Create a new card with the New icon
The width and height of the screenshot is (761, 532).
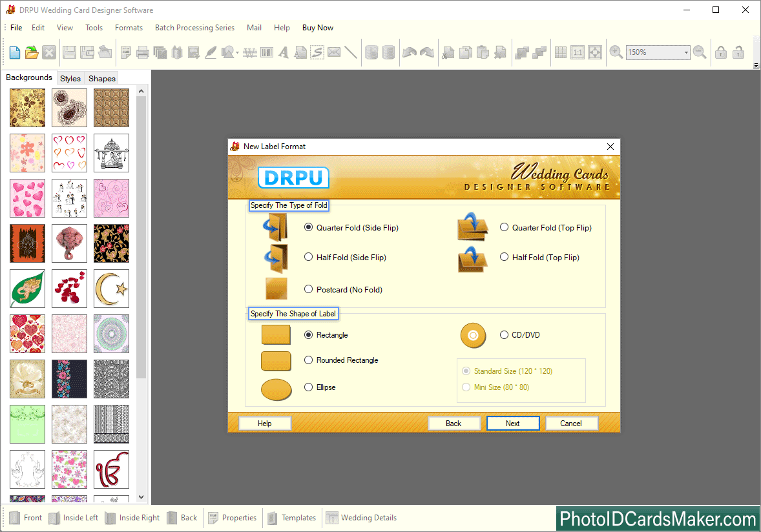15,52
